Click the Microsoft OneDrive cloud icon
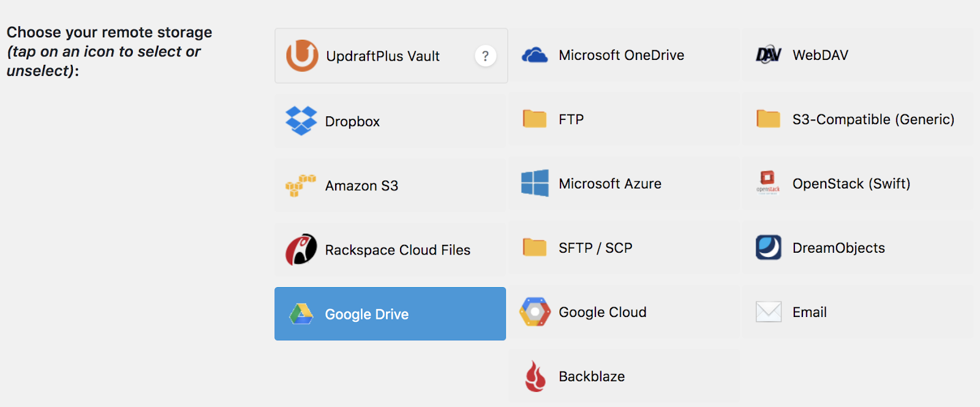This screenshot has height=407, width=980. pyautogui.click(x=535, y=55)
